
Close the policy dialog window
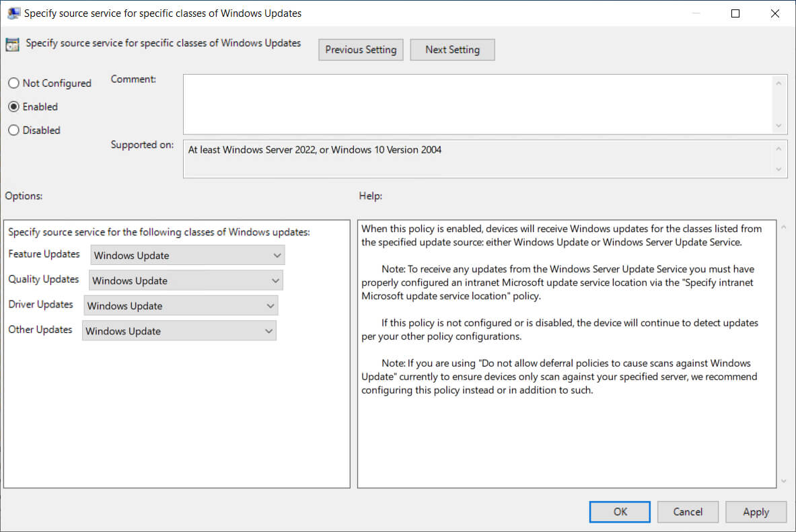pyautogui.click(x=774, y=13)
